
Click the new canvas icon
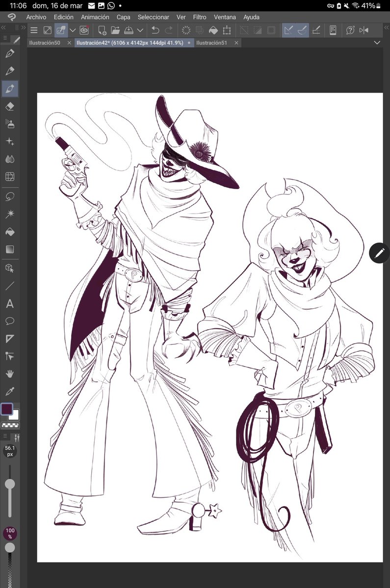pyautogui.click(x=102, y=30)
